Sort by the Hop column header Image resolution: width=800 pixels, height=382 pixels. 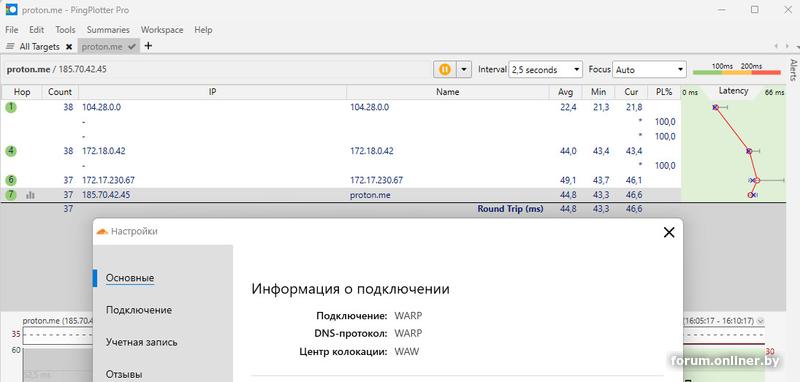coord(22,92)
